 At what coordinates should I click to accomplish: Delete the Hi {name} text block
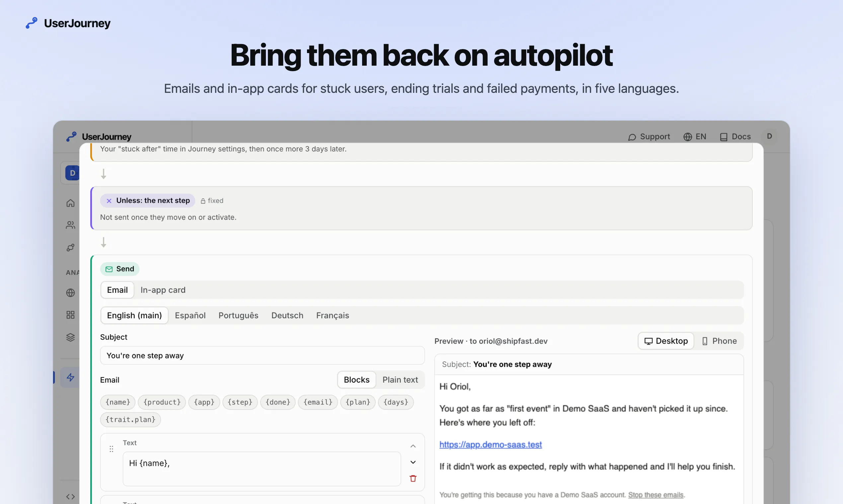[413, 478]
